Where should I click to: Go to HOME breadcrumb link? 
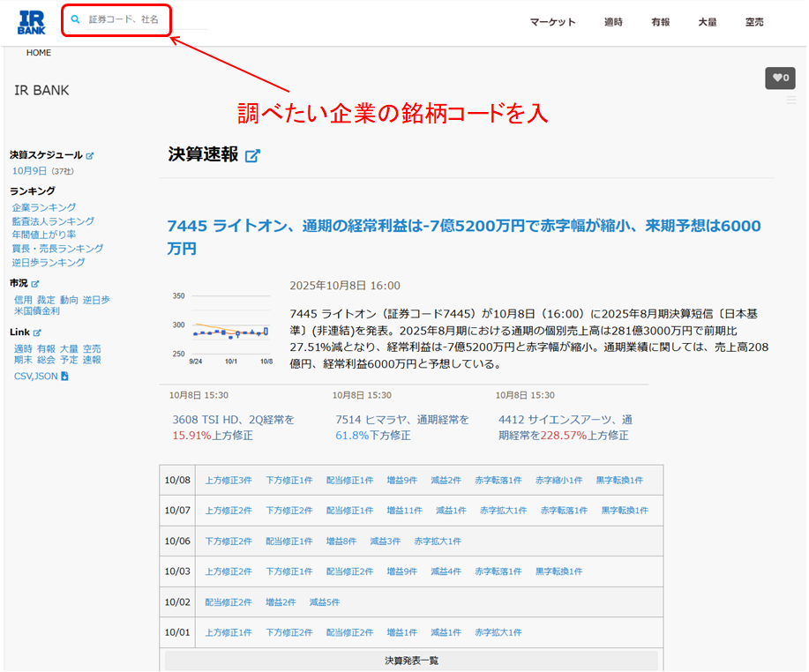tap(39, 53)
